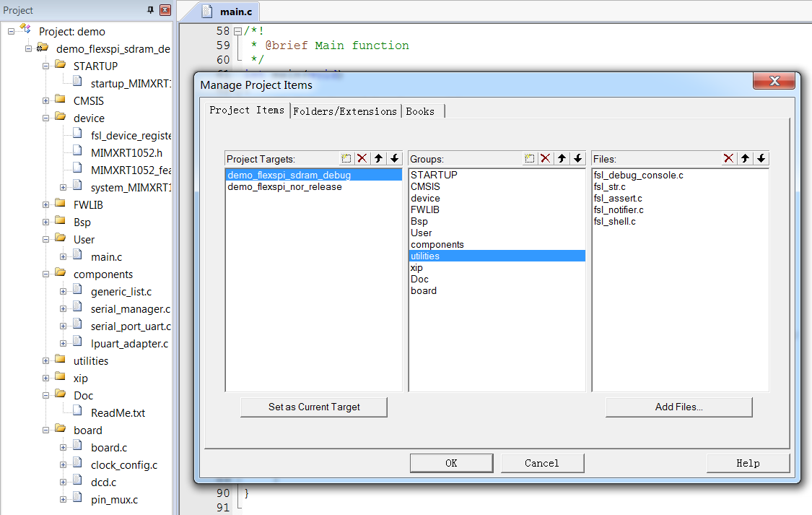This screenshot has height=515, width=812.
Task: Switch to Books tab
Action: [420, 111]
